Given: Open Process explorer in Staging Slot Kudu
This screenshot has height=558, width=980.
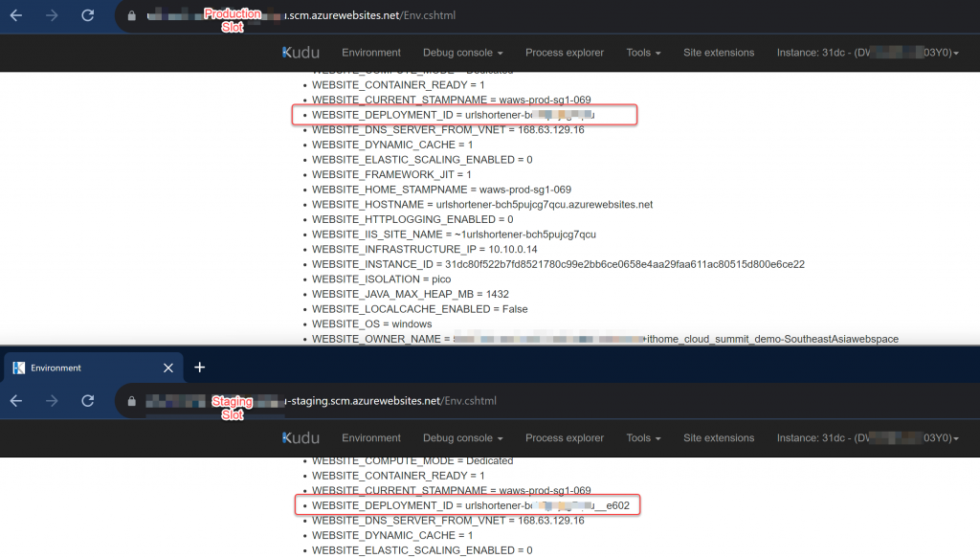Looking at the screenshot, I should pyautogui.click(x=565, y=438).
